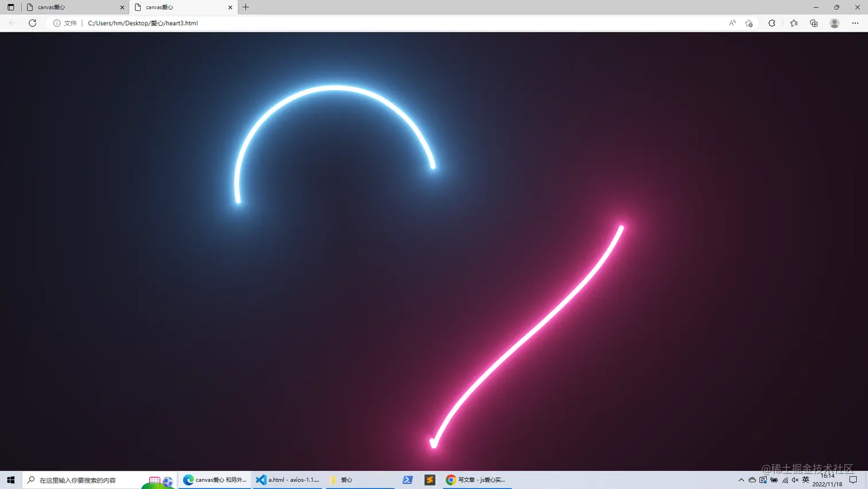
Task: Expand hidden tray icons chevron
Action: coord(741,480)
